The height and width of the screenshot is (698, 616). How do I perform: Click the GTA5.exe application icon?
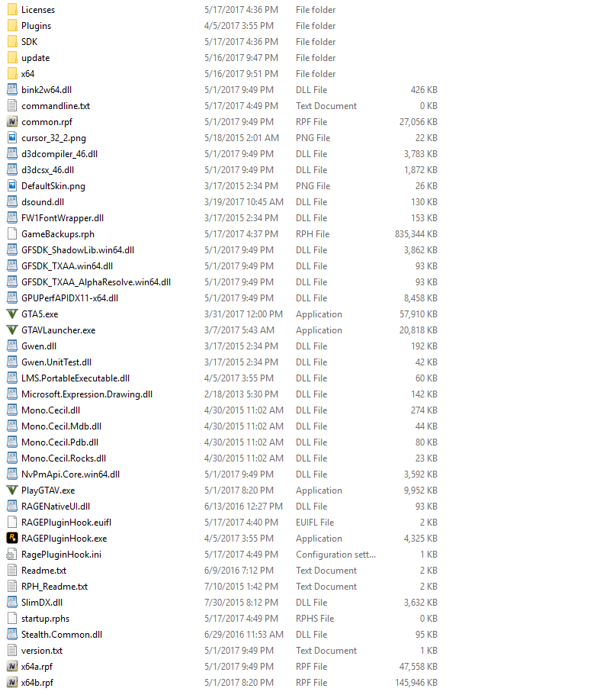click(12, 314)
